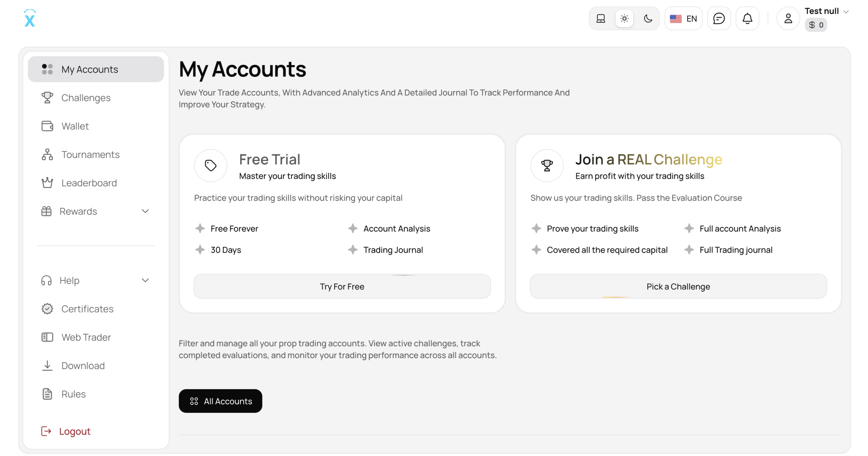Click the sparkle icon beside Full account Analysis
The height and width of the screenshot is (456, 868).
[689, 228]
